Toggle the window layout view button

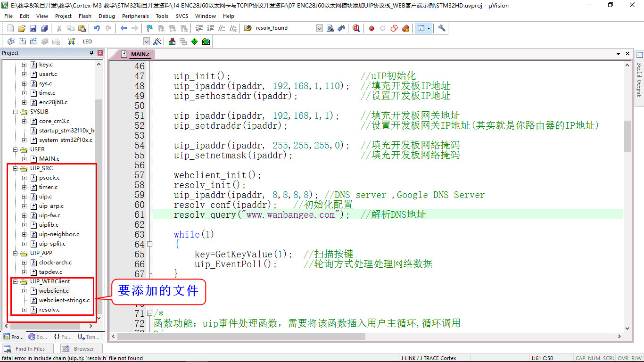421,28
